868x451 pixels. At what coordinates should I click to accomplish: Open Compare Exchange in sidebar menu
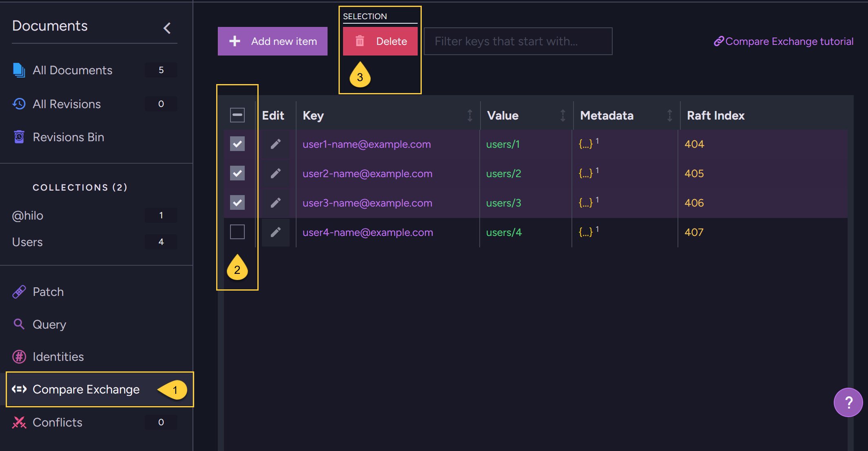86,389
